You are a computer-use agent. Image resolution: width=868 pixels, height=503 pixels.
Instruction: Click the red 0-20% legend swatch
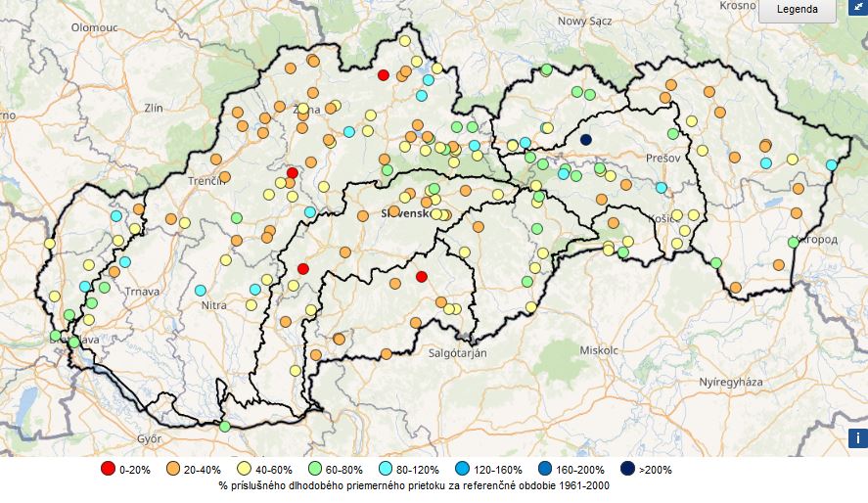coord(107,469)
